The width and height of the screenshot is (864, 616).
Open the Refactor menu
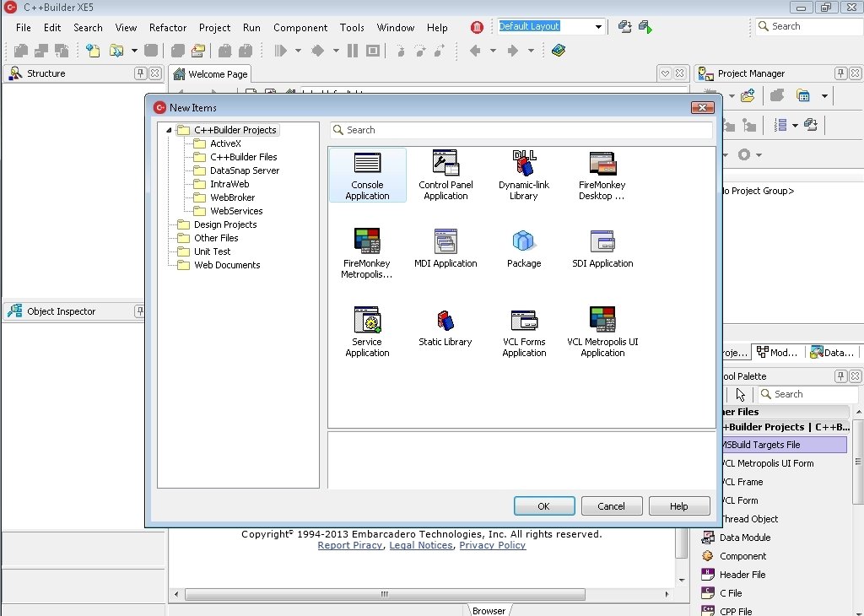pyautogui.click(x=168, y=28)
